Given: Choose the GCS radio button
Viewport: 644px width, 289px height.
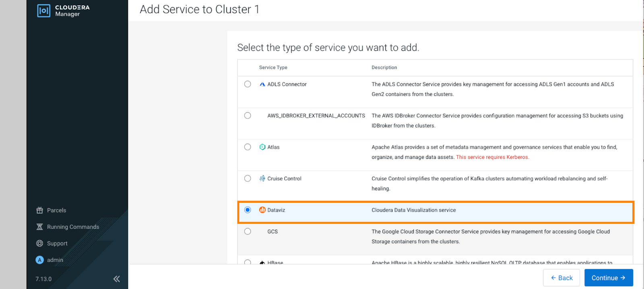Looking at the screenshot, I should tap(248, 232).
